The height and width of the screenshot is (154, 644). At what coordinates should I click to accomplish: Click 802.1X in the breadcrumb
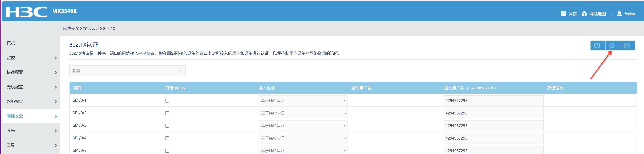(109, 29)
